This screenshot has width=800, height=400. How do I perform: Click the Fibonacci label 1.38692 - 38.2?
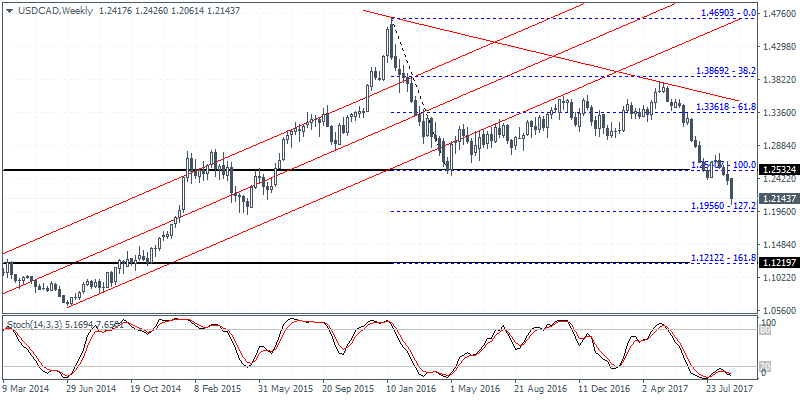click(724, 71)
